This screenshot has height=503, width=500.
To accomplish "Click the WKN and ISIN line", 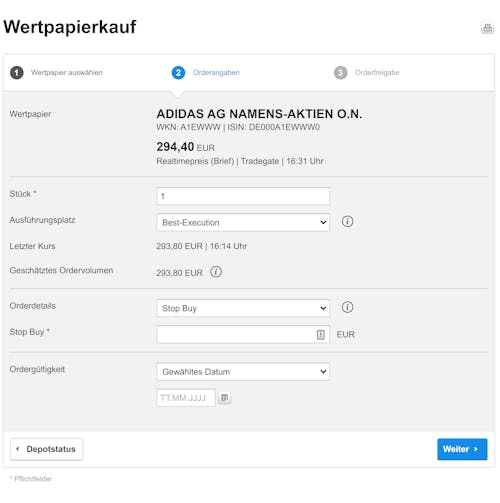I will click(238, 127).
